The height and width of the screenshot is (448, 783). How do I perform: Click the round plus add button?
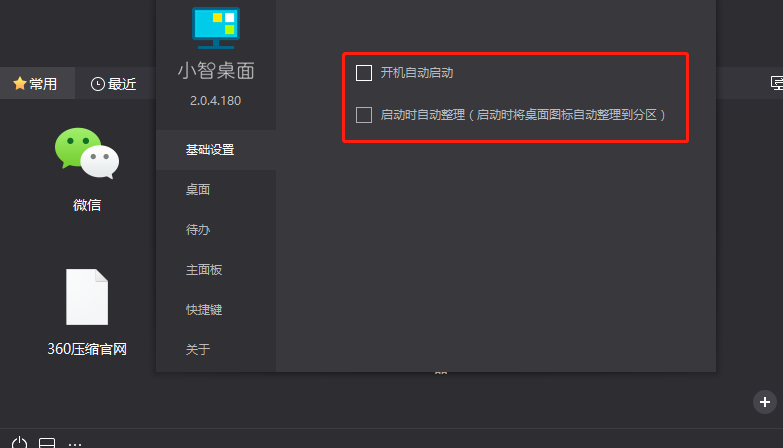tap(765, 402)
